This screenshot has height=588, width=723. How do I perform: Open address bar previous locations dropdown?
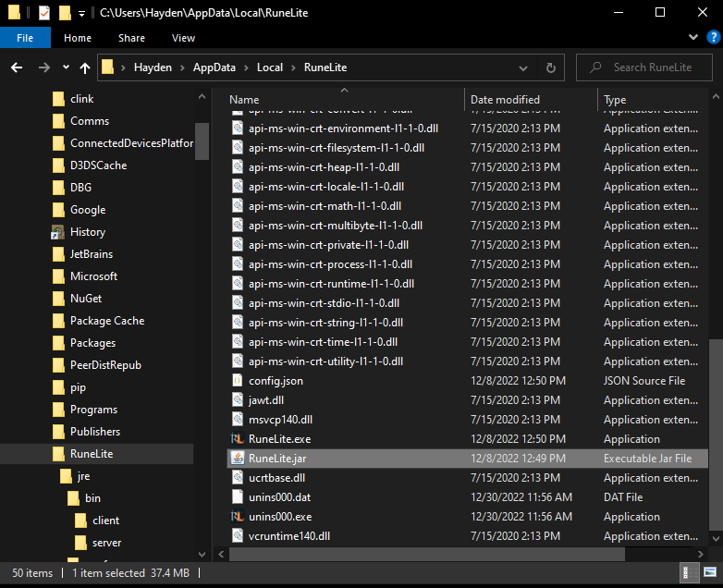click(523, 68)
